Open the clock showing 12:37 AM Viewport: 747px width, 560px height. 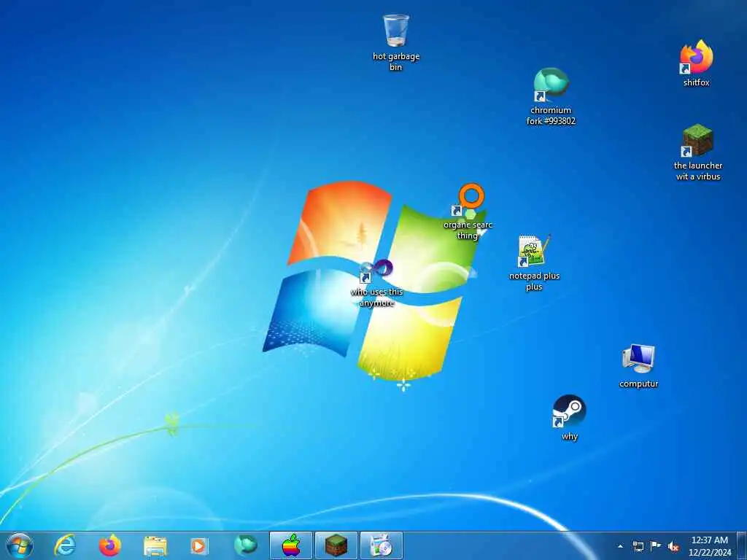tap(709, 545)
